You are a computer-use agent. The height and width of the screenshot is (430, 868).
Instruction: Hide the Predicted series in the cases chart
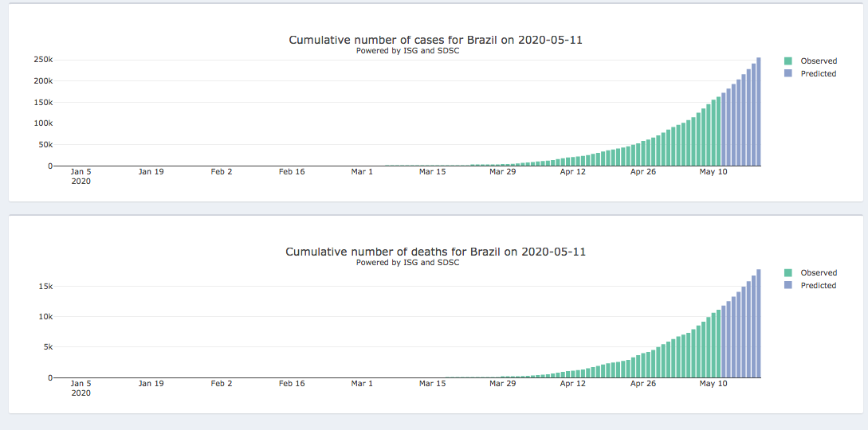[x=819, y=73]
